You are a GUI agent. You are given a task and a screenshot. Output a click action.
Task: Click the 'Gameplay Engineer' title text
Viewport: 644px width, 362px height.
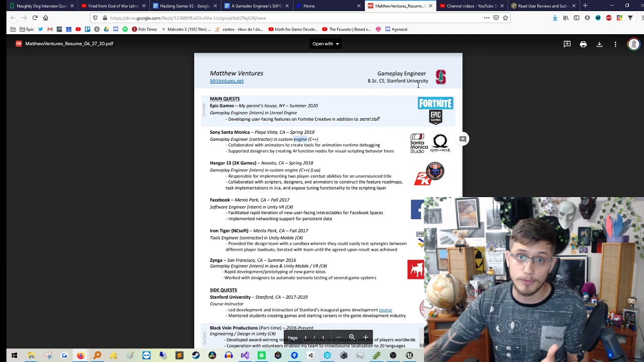pyautogui.click(x=401, y=73)
